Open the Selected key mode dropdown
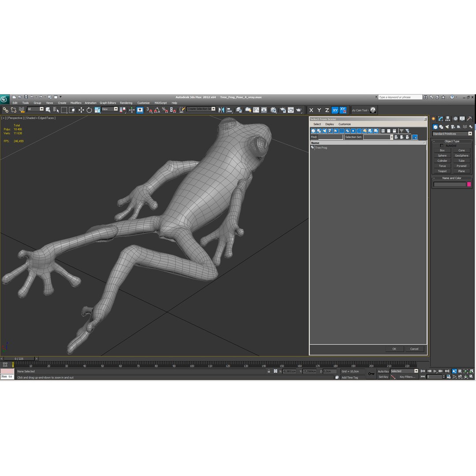The height and width of the screenshot is (476, 476). coord(404,371)
